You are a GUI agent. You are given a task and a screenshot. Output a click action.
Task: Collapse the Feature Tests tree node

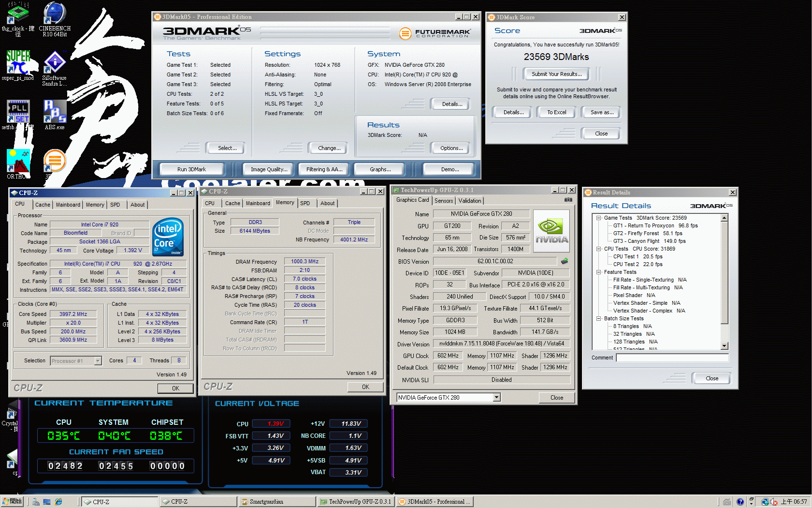coord(598,272)
